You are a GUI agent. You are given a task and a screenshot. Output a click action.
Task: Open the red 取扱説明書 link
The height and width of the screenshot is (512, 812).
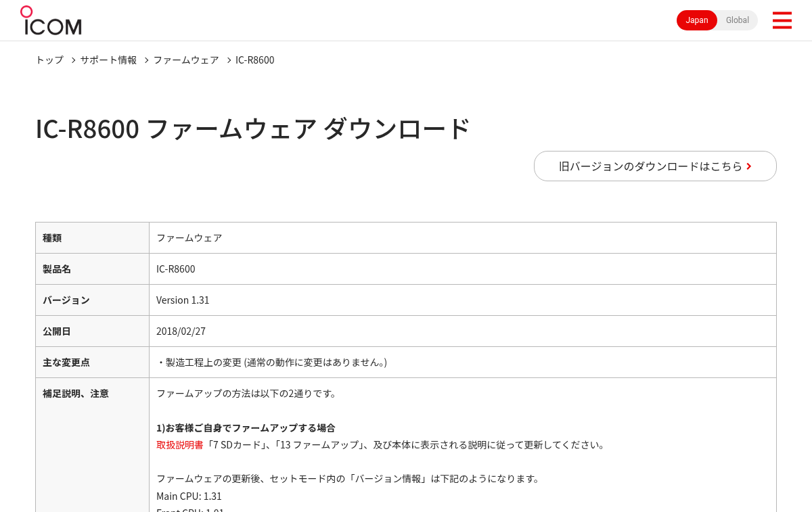coord(180,445)
